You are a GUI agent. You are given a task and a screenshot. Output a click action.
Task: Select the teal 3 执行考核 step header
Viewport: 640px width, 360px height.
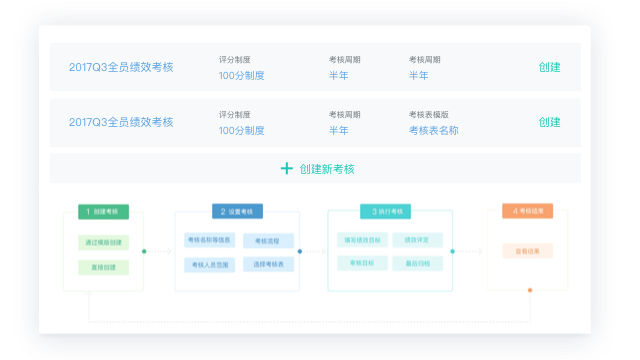pos(385,211)
